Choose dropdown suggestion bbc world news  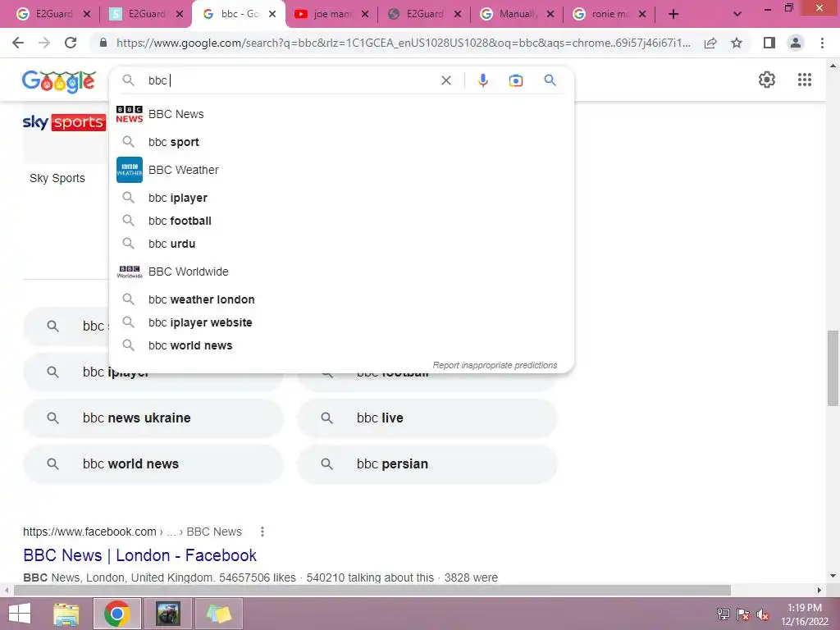[341, 345]
